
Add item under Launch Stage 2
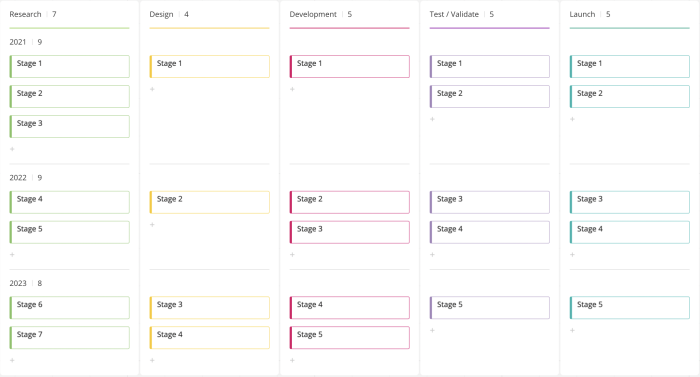572,119
